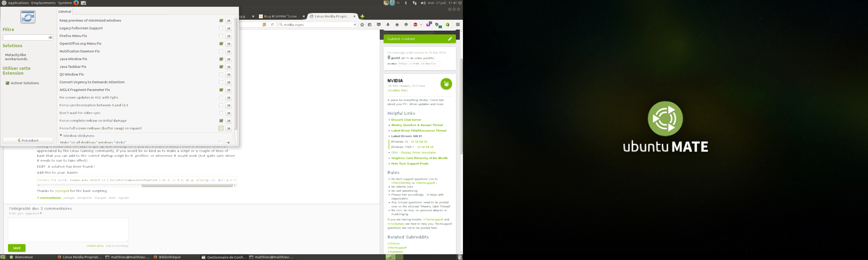This screenshot has height=260, width=868.
Task: Click the nvidia vsync search box
Action: click(317, 25)
